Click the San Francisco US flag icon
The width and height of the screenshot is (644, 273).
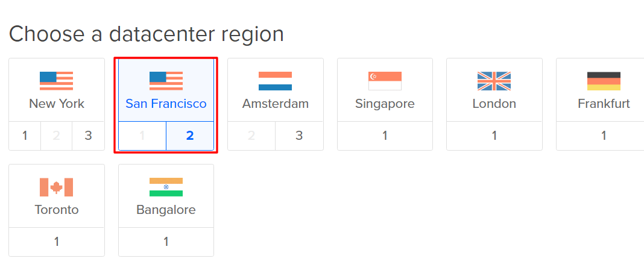tap(166, 81)
